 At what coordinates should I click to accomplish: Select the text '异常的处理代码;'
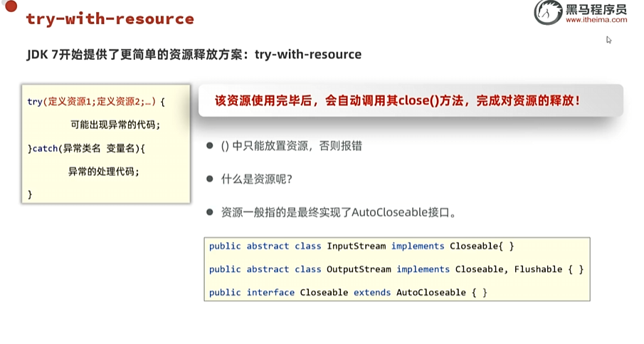(104, 172)
